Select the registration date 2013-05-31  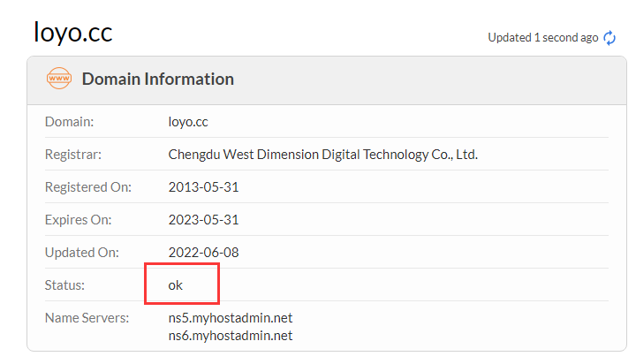tap(203, 187)
